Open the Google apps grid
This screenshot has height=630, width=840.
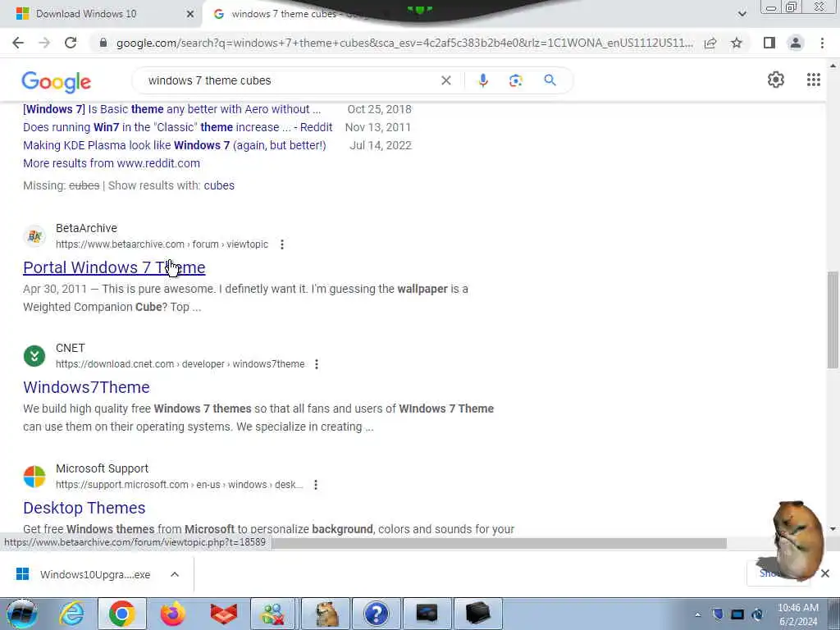click(813, 80)
